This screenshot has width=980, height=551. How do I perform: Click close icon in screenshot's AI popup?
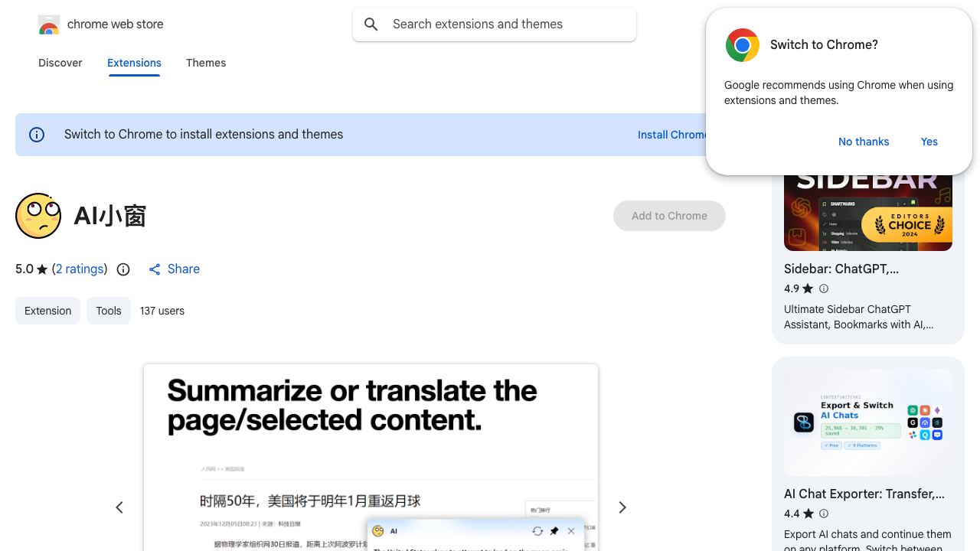click(x=571, y=531)
